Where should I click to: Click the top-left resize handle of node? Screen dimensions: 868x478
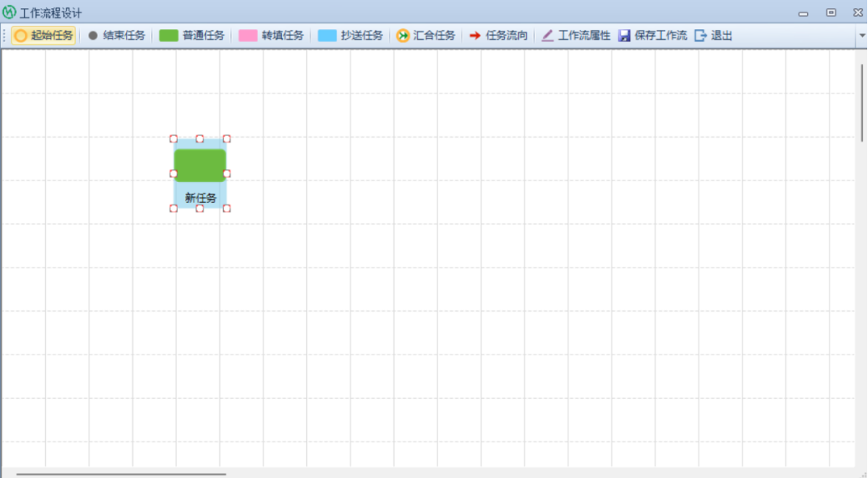(174, 139)
